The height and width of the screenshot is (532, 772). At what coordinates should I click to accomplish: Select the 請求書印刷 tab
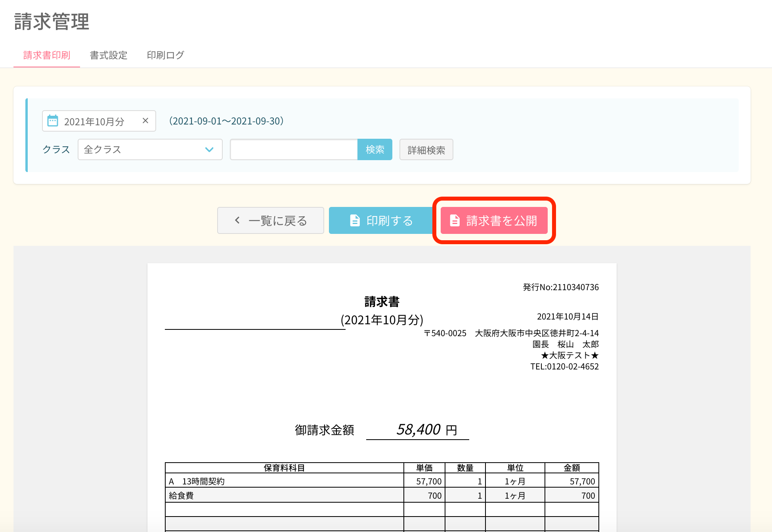click(x=47, y=55)
